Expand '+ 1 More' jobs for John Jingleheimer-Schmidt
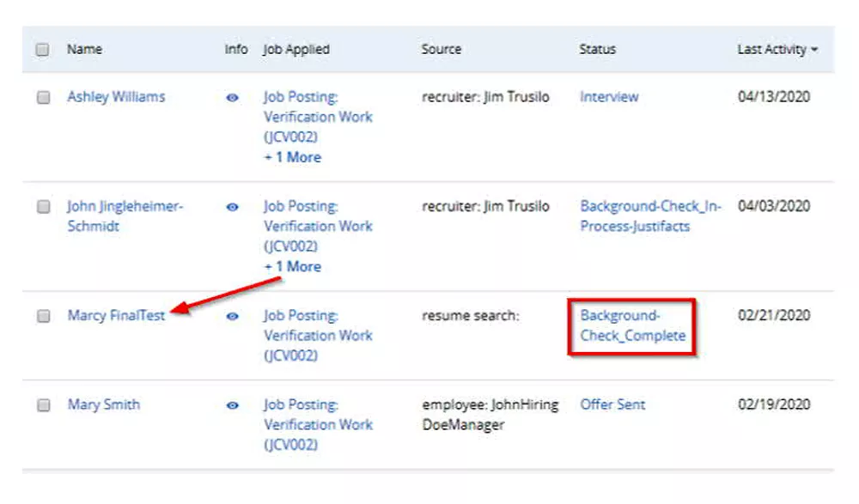Image resolution: width=859 pixels, height=504 pixels. click(292, 266)
